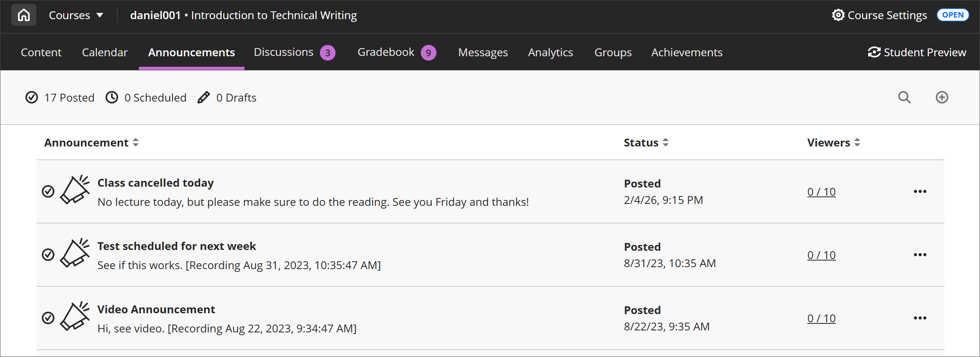
Task: Select the checkmark circle for Class cancelled today
Action: click(48, 191)
